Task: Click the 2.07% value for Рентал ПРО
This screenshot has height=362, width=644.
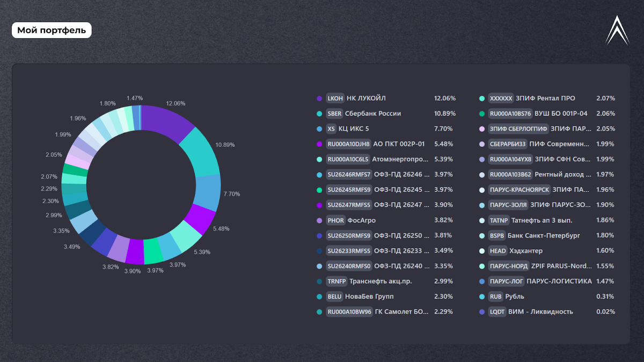Action: tap(605, 99)
